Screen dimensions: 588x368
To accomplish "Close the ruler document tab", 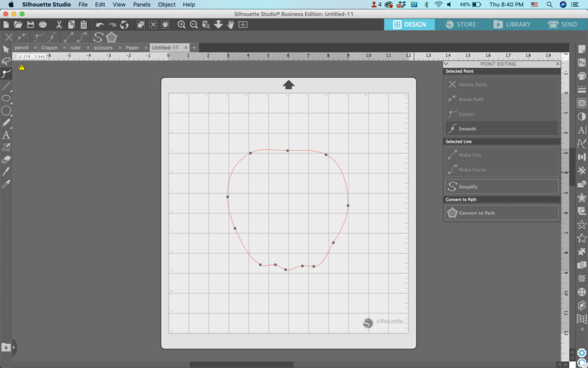I will click(88, 48).
